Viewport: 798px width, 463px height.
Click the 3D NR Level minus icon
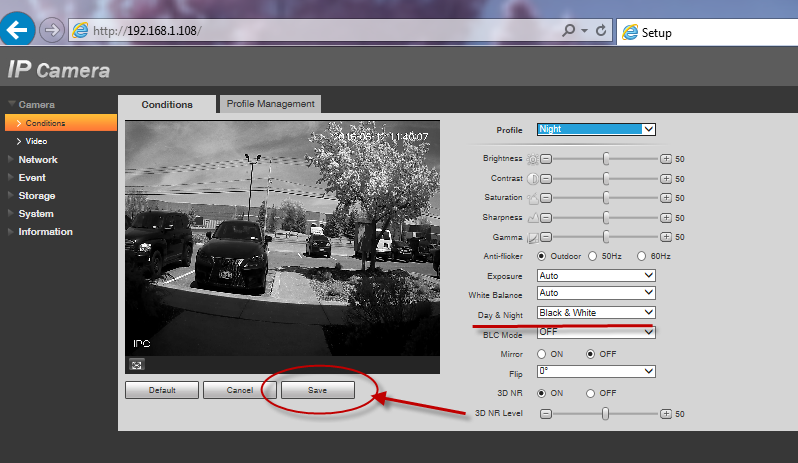[x=546, y=413]
